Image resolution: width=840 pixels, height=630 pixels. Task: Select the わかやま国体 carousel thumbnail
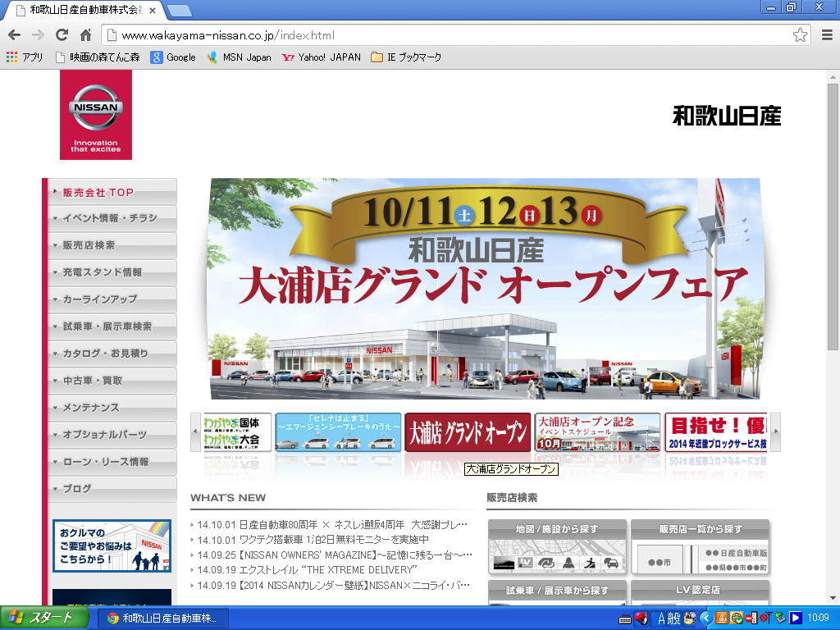point(237,431)
